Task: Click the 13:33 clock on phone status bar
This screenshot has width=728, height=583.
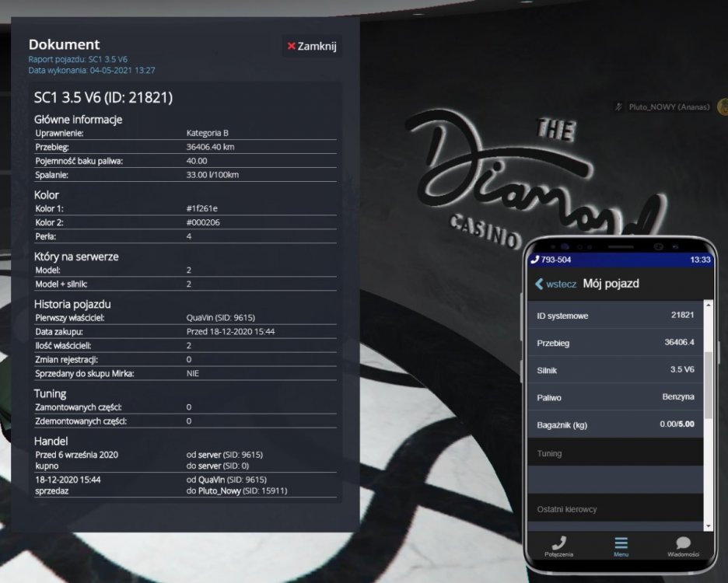Action: 700,260
